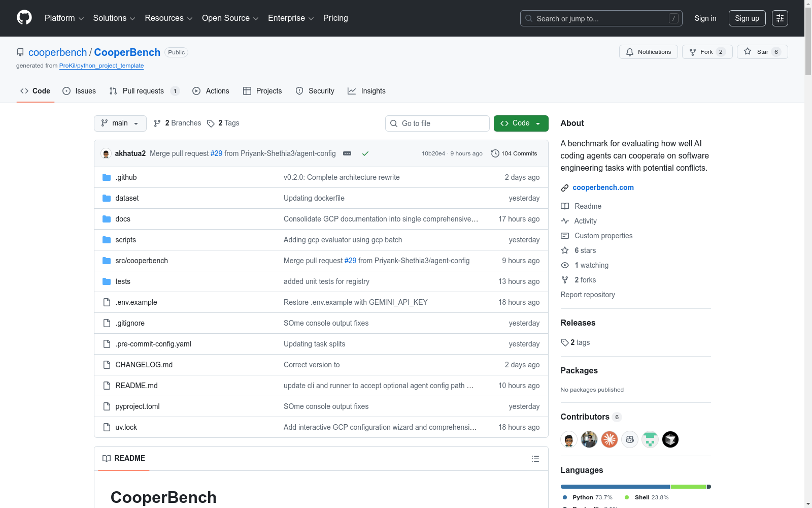Fork the CooperBench repository
The image size is (812, 508).
coord(707,52)
